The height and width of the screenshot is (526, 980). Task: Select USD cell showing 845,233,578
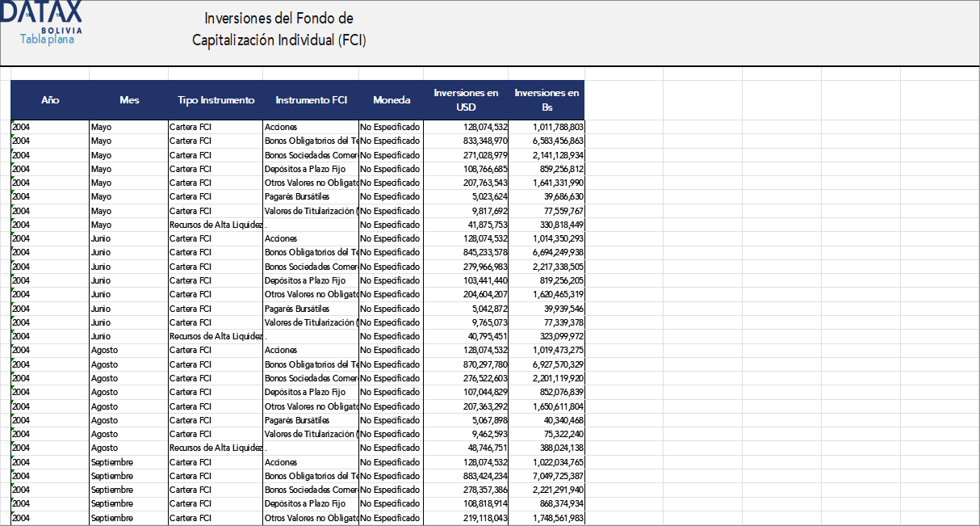[467, 252]
